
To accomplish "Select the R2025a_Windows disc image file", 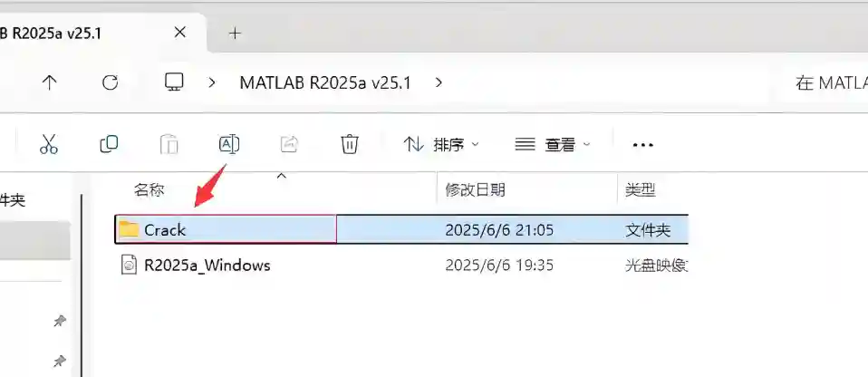I will [x=401, y=266].
